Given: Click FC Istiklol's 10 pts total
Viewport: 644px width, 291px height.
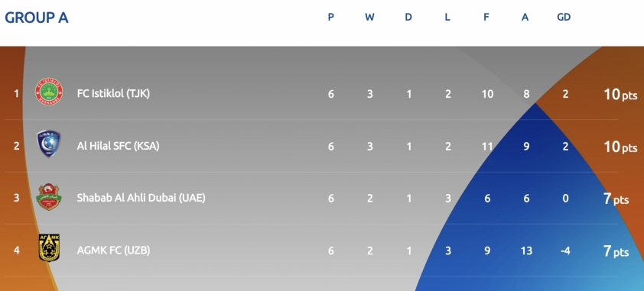Looking at the screenshot, I should point(620,95).
